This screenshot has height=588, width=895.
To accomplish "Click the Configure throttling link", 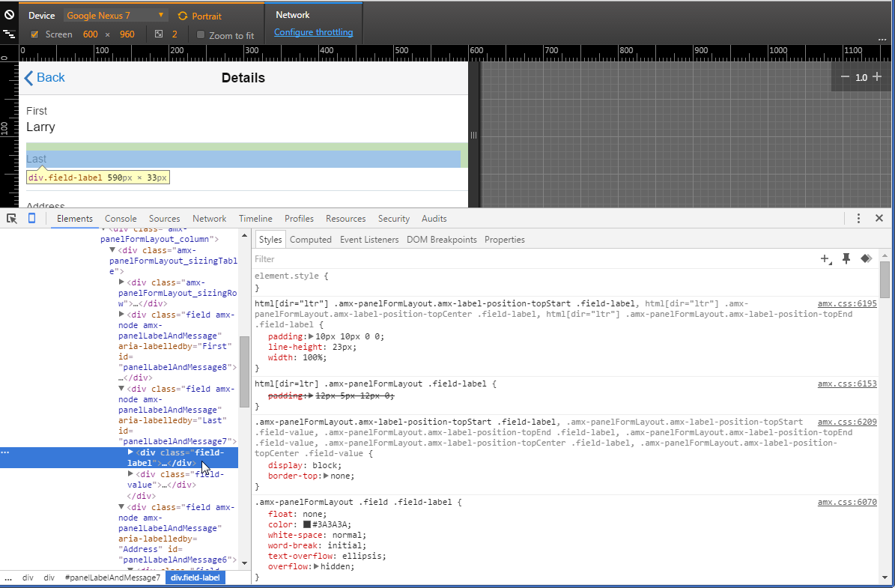I will tap(313, 32).
